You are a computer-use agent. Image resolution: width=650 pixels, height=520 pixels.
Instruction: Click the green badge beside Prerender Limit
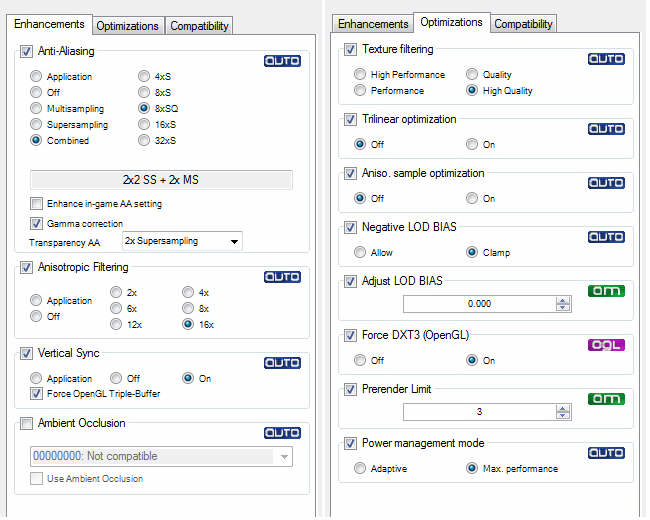(x=606, y=398)
